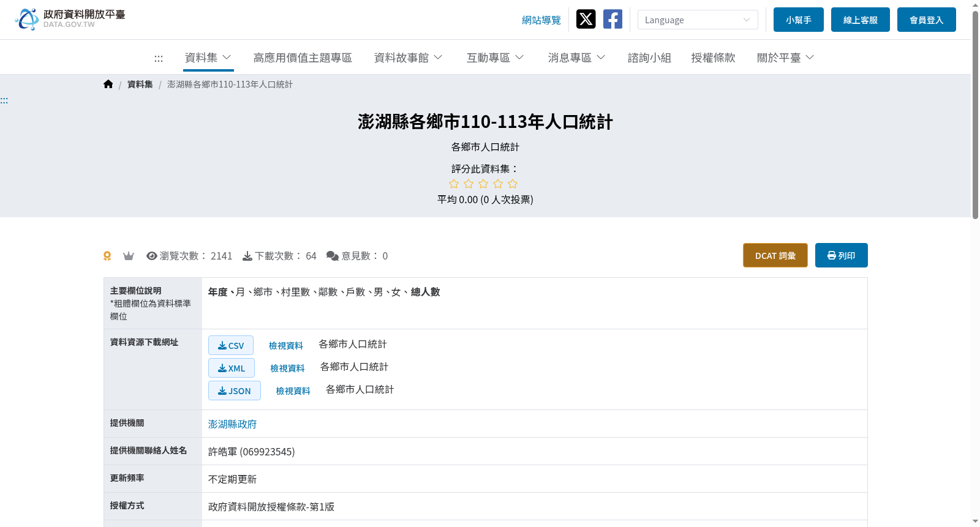The image size is (980, 527).
Task: Download the XML file
Action: tap(232, 368)
